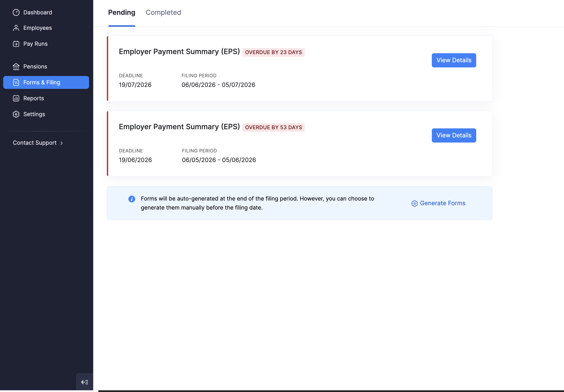The width and height of the screenshot is (564, 392).
Task: Click the Employees person icon
Action: click(16, 28)
